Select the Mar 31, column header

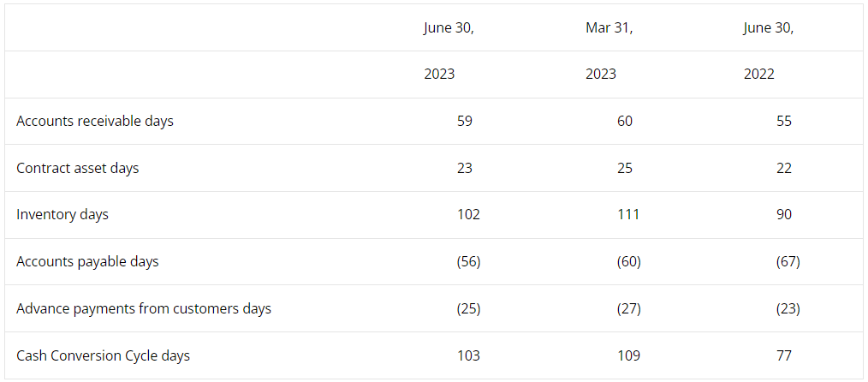(609, 28)
